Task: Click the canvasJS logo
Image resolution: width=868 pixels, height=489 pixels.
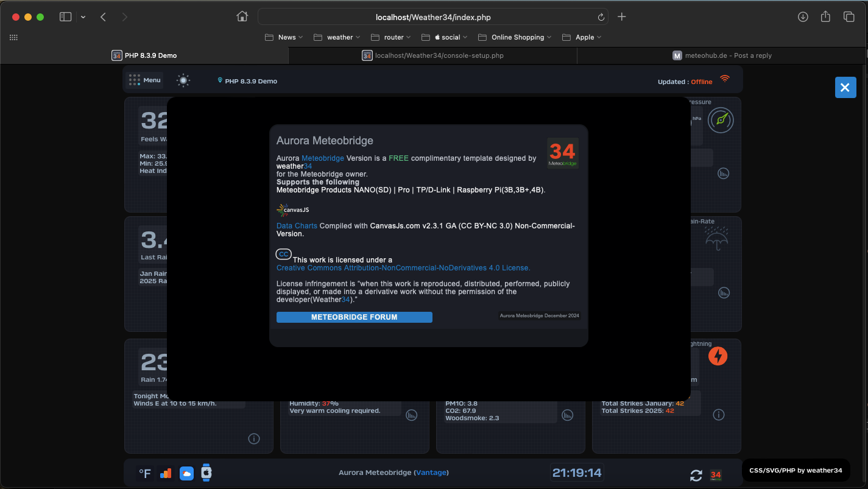Action: pyautogui.click(x=293, y=210)
